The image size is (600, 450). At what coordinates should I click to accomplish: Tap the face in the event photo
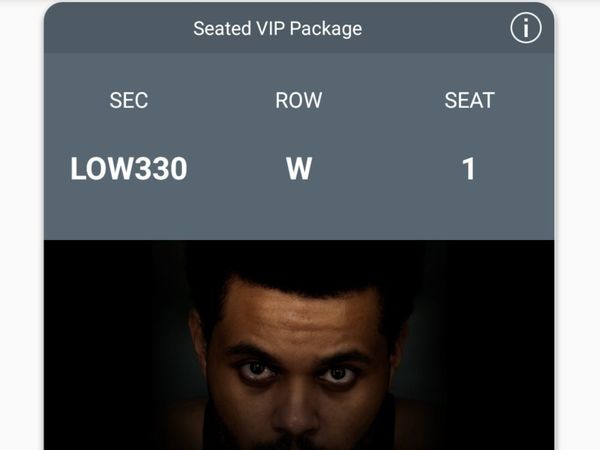point(297,370)
